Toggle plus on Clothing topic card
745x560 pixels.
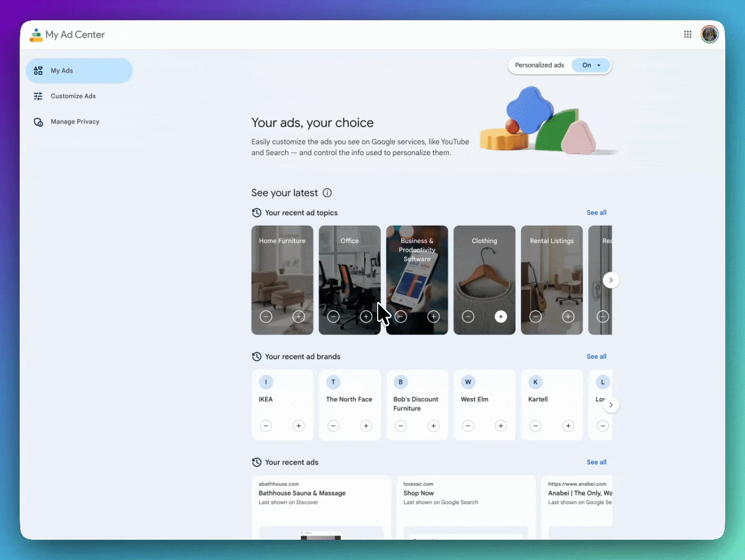tap(501, 316)
